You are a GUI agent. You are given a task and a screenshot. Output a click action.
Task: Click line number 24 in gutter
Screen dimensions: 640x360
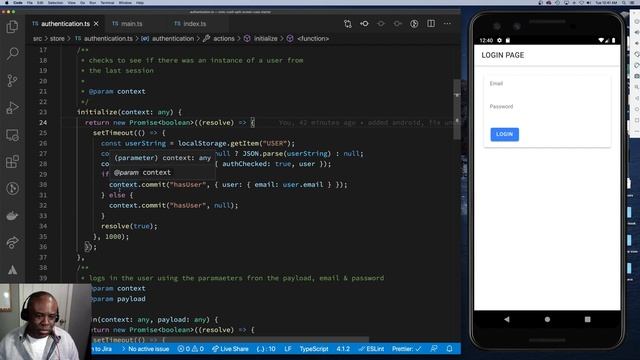click(x=43, y=122)
